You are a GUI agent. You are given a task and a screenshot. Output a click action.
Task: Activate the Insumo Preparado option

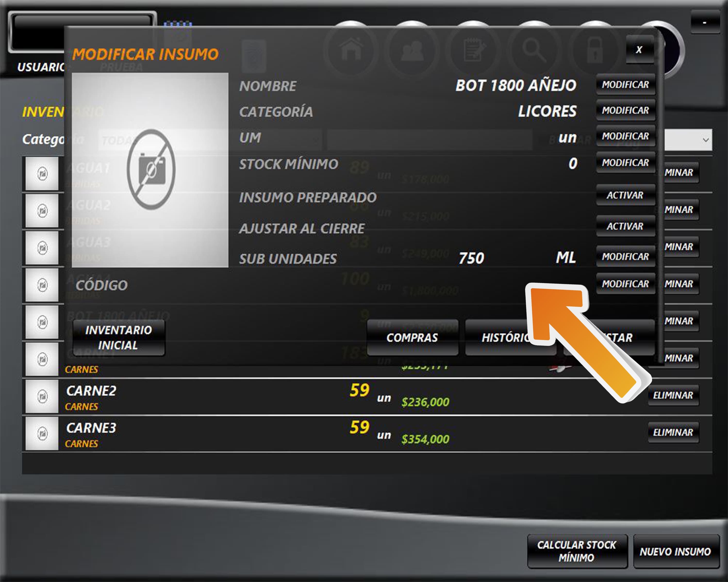(x=625, y=195)
